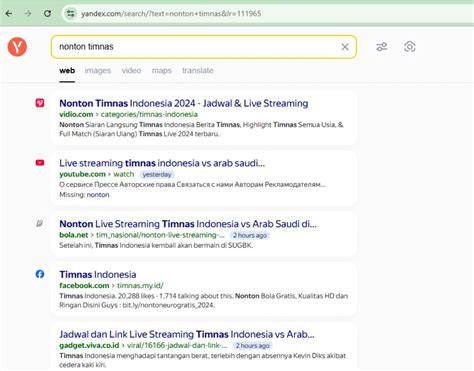This screenshot has height=371, width=474.
Task: Click '2 hours ago' badge on bola.net result
Action: [250, 235]
